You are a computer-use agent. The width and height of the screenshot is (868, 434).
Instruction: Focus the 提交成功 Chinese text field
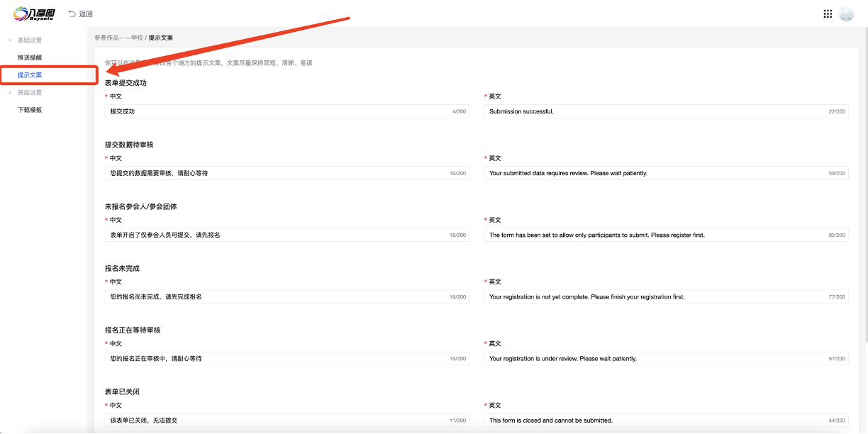click(277, 111)
